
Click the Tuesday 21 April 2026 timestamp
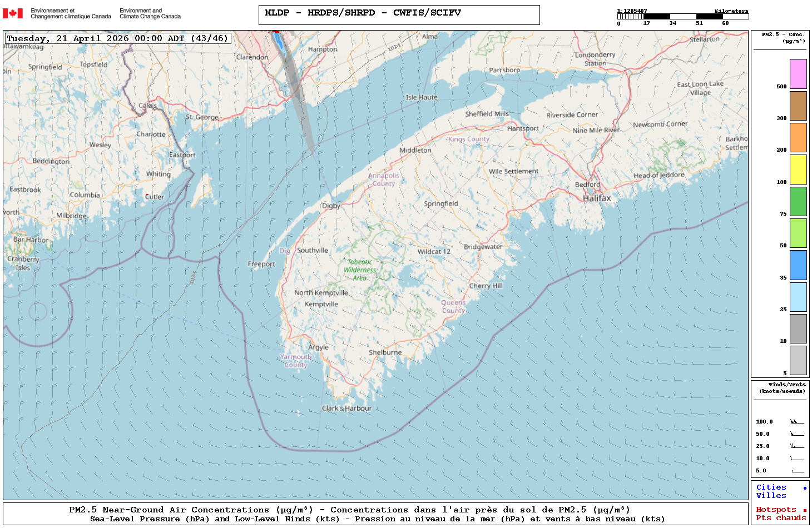click(x=117, y=38)
